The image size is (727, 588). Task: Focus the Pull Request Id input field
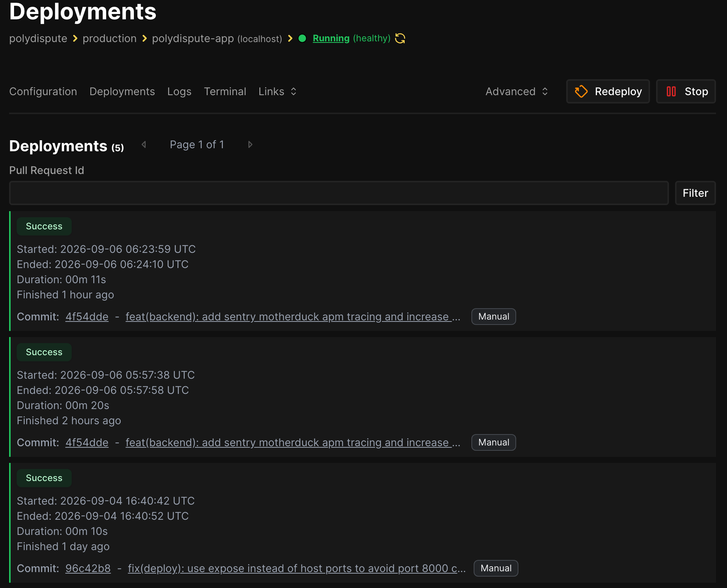pos(339,193)
